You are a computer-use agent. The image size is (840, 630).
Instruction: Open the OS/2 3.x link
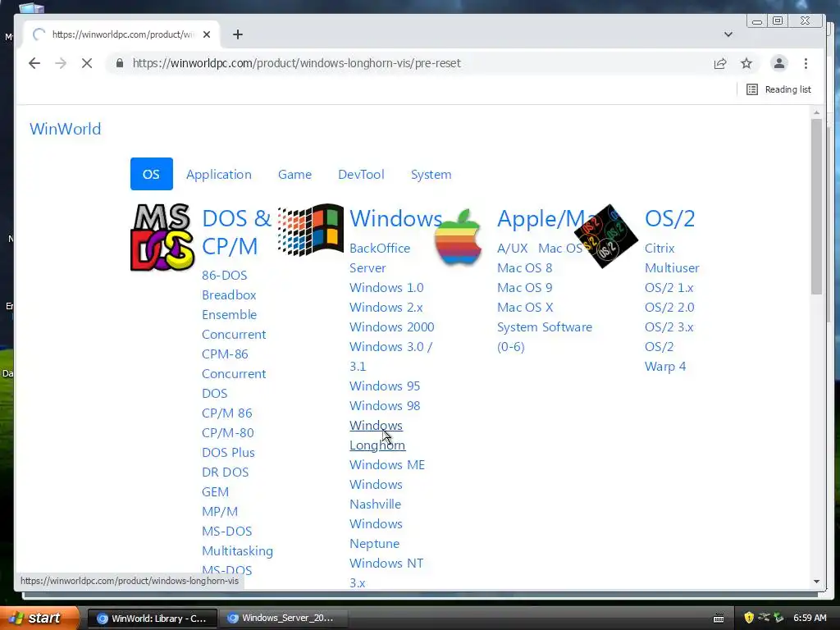tap(669, 326)
